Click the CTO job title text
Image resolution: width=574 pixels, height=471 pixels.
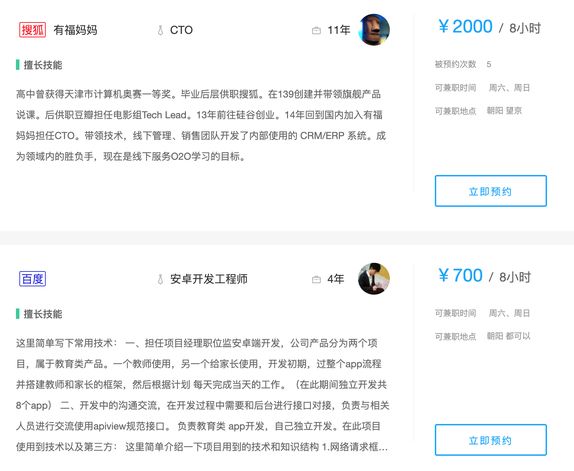click(x=181, y=30)
